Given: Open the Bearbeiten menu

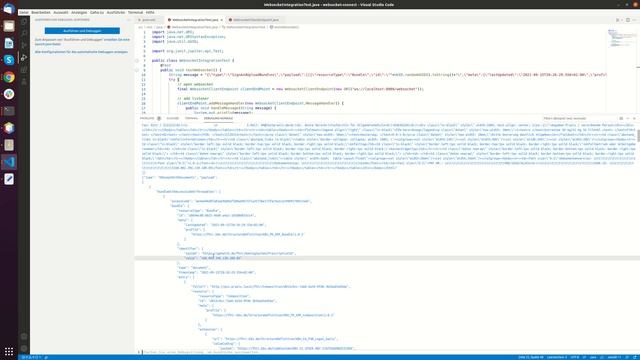Looking at the screenshot, I should pos(41,13).
